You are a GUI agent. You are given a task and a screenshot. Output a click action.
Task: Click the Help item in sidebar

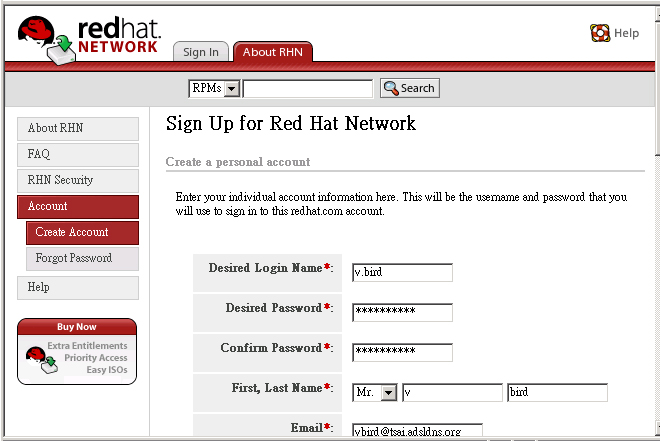77,287
